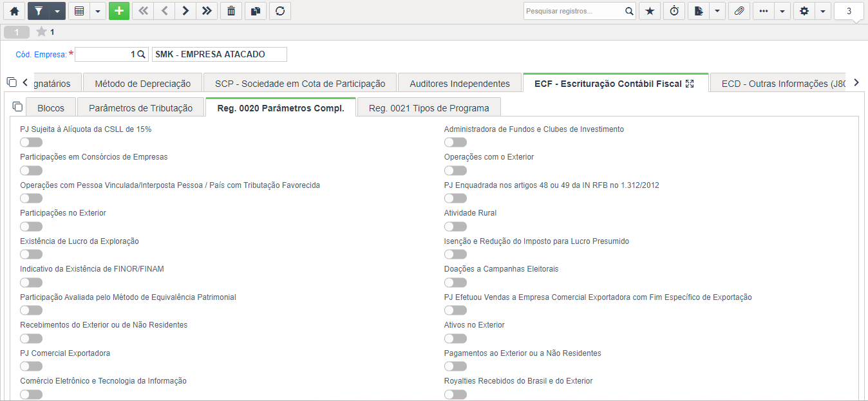Click the Pesquisar registros search field
The height and width of the screenshot is (401, 868).
573,11
